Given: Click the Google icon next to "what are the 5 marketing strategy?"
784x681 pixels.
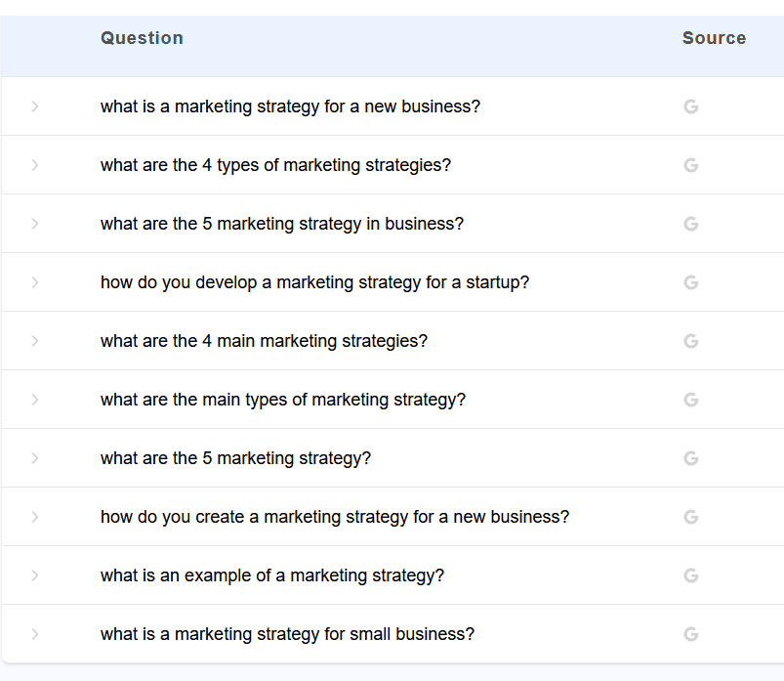Looking at the screenshot, I should 691,458.
